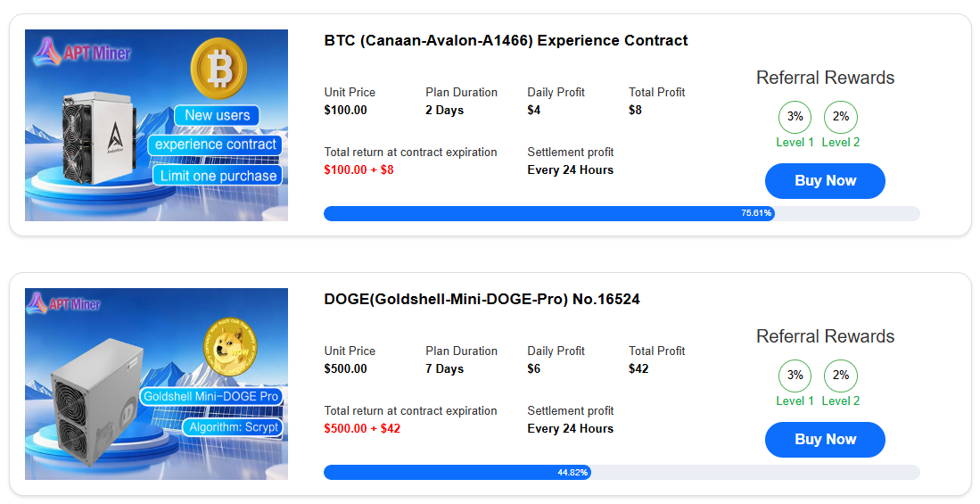This screenshot has width=980, height=504.
Task: Click the 2% Level 2 badge for DOGE contract
Action: 841,376
